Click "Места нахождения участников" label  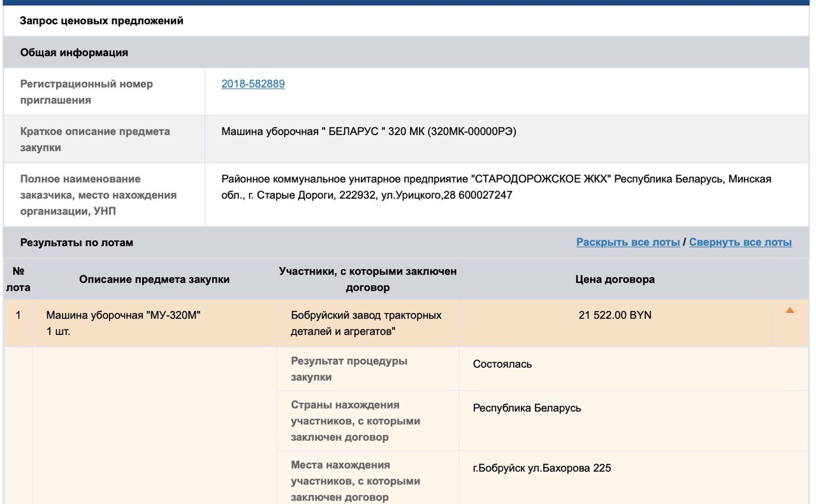point(356,481)
